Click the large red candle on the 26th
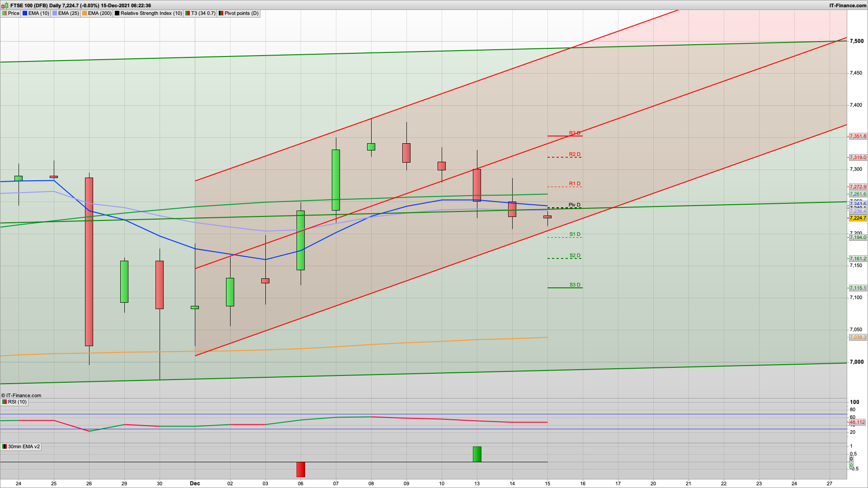Screen dimensions: 868x488 89,262
